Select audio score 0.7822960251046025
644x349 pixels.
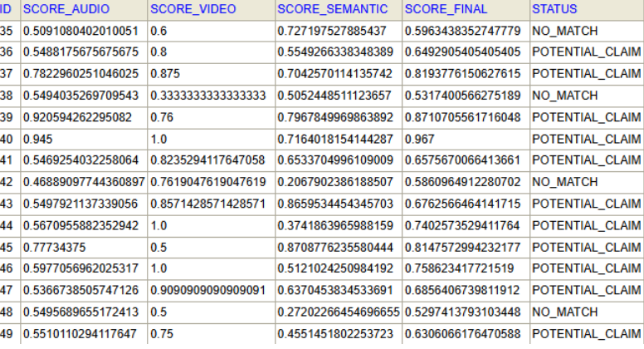click(x=80, y=74)
